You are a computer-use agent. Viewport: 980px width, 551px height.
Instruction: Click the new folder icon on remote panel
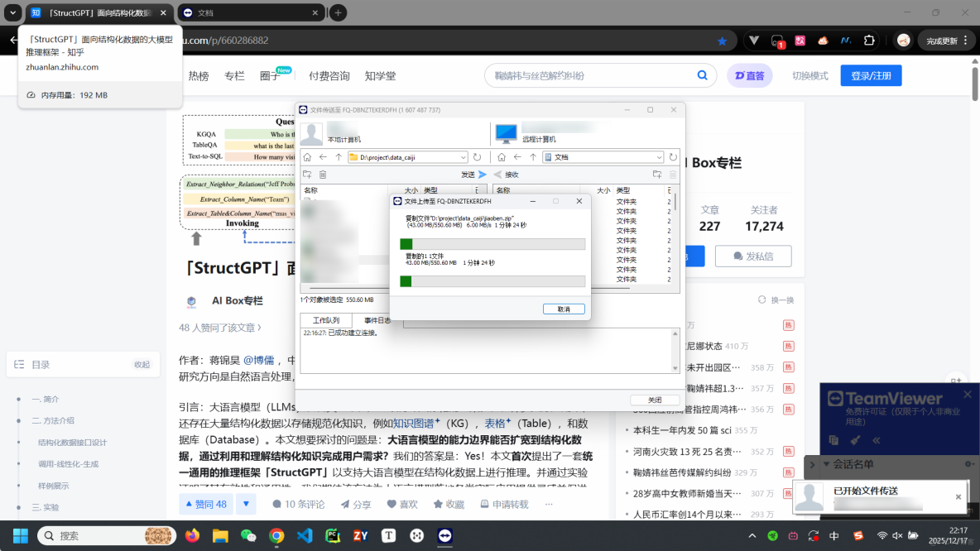click(656, 174)
